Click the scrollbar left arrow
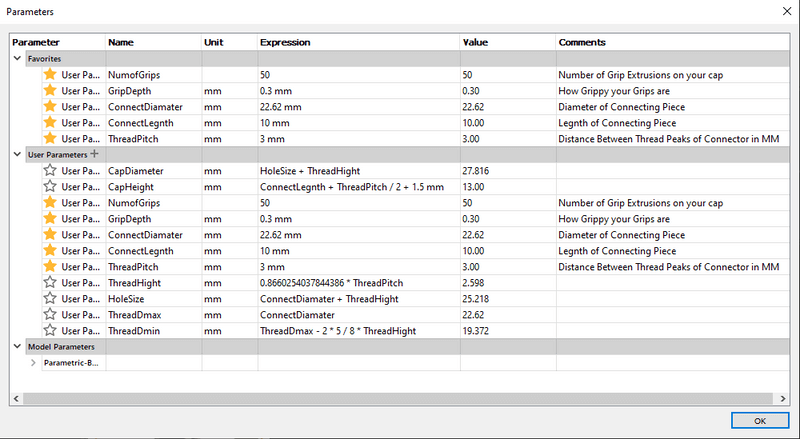 [x=16, y=399]
